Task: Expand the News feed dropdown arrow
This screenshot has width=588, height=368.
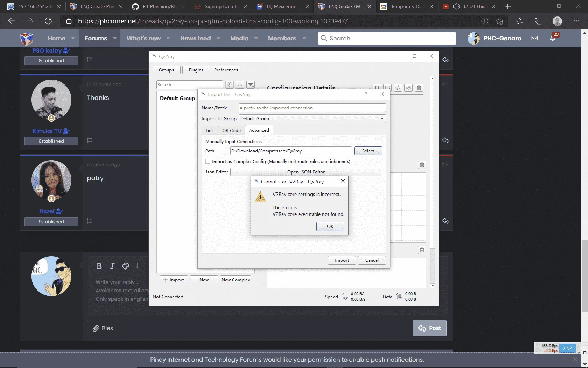Action: click(x=218, y=38)
